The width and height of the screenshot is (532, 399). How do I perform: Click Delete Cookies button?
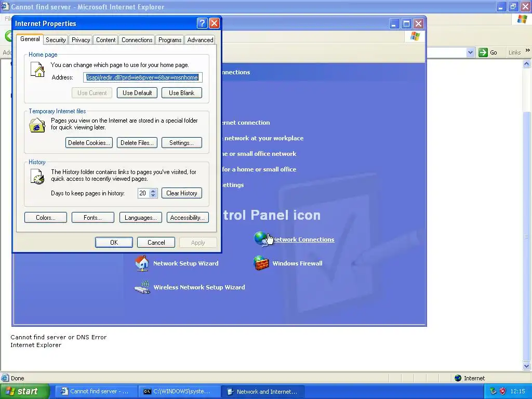[89, 143]
